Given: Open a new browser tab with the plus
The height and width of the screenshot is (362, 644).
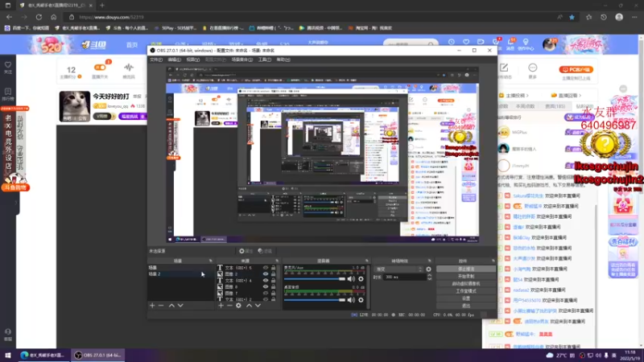Looking at the screenshot, I should coord(102,6).
